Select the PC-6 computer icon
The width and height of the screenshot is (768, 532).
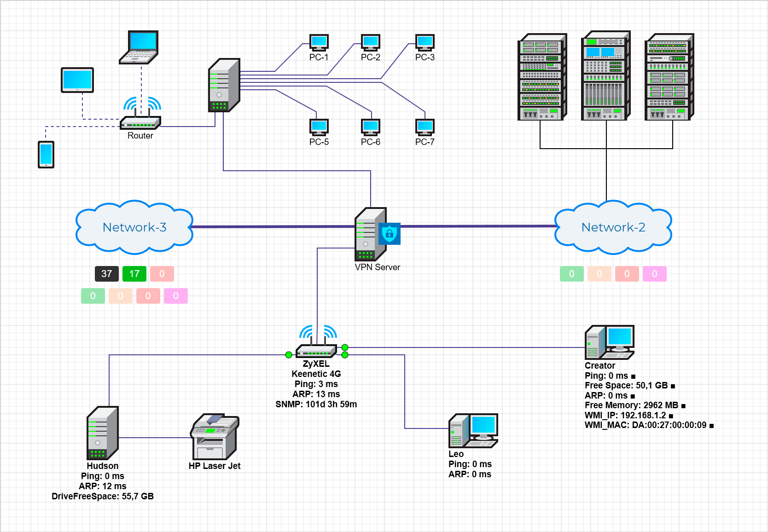(371, 127)
